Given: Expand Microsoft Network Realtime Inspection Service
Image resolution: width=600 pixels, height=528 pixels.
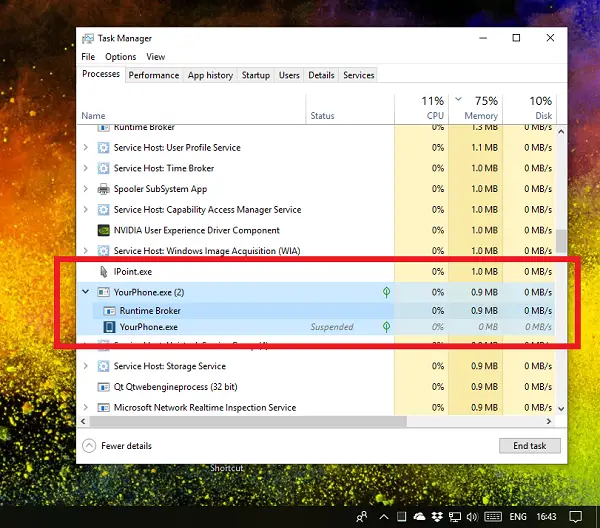Looking at the screenshot, I should pyautogui.click(x=86, y=407).
